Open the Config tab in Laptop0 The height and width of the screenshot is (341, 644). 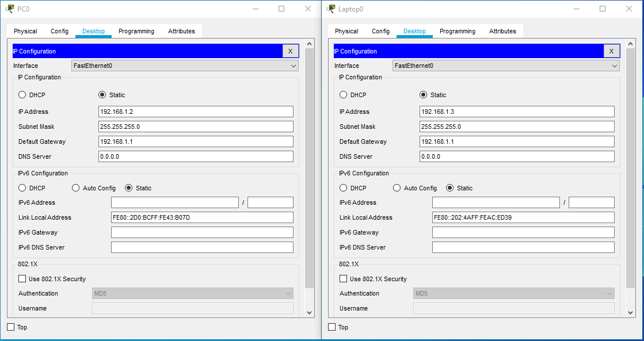pos(381,31)
